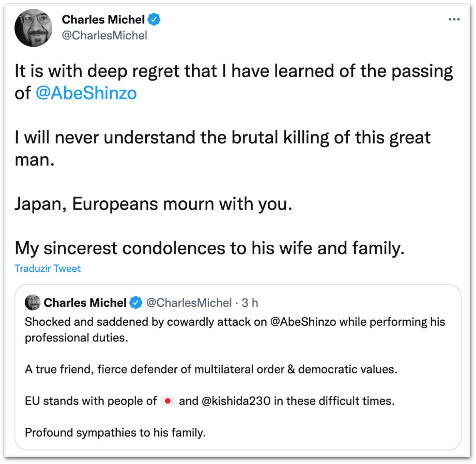Click Charles Michel's large profile avatar

click(34, 28)
